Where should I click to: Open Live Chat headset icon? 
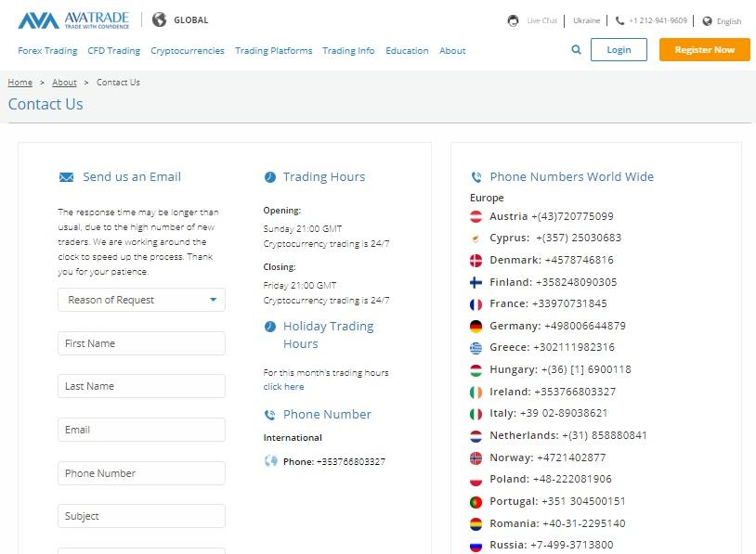click(x=514, y=20)
